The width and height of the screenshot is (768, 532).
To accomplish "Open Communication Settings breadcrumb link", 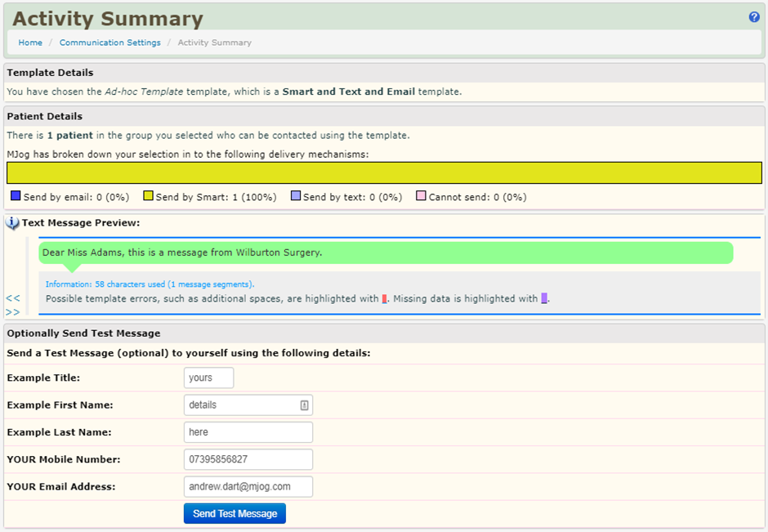I will (x=109, y=42).
